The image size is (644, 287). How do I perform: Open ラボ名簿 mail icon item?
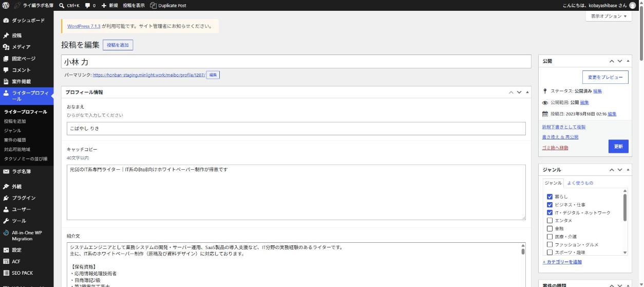point(27,171)
